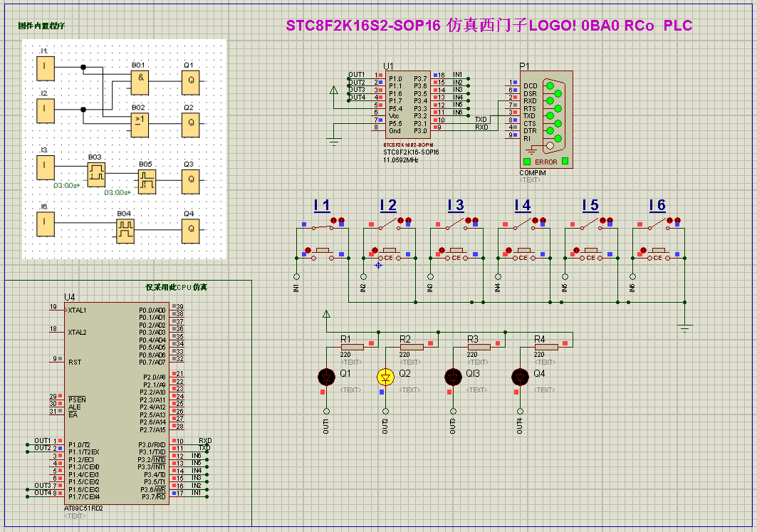Click the B01 AND gate block
This screenshot has height=532, width=757.
tap(140, 82)
